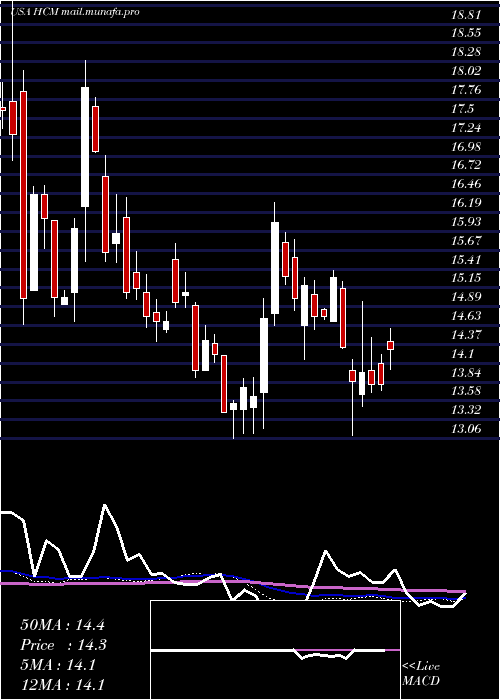
Task: Click the 13.58 price axis label
Action: [466, 392]
